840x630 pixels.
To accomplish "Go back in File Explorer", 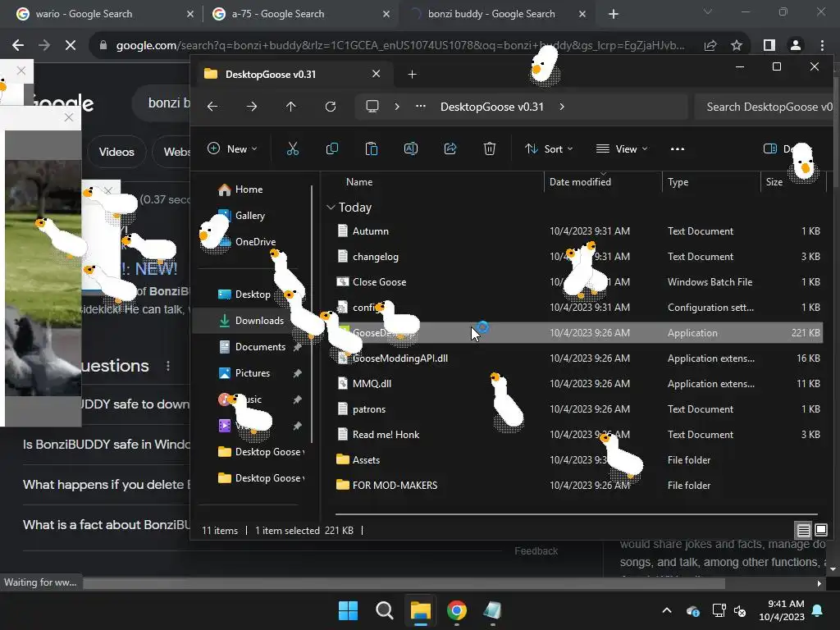I will click(212, 107).
